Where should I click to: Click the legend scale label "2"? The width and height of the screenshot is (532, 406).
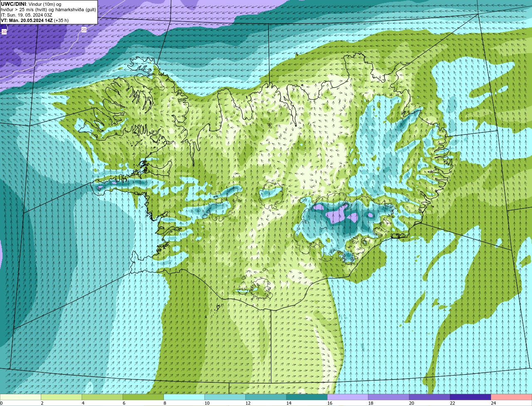point(42,403)
